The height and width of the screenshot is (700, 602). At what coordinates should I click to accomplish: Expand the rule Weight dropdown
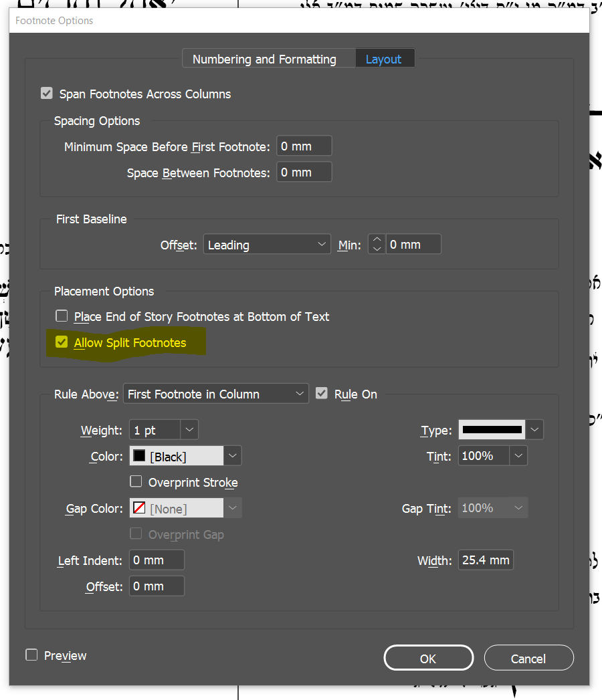(x=189, y=430)
